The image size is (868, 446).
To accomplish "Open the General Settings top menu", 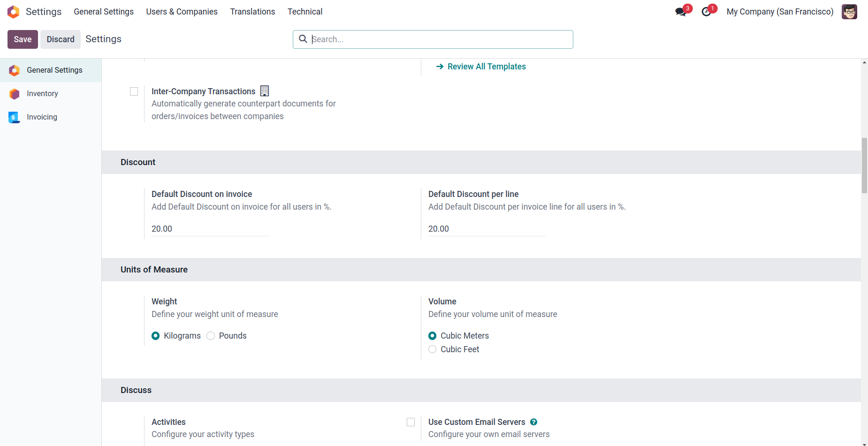I will [x=104, y=12].
